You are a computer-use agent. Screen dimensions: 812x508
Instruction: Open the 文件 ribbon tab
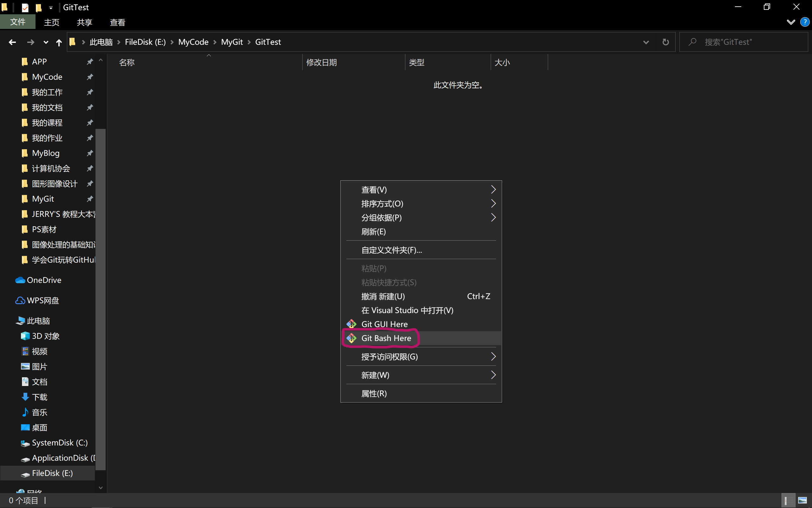[x=18, y=22]
